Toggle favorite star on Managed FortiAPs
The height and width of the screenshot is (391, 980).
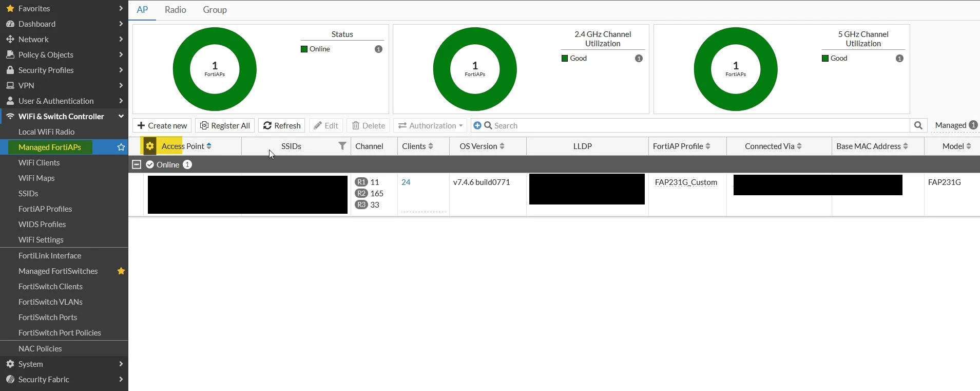tap(121, 147)
